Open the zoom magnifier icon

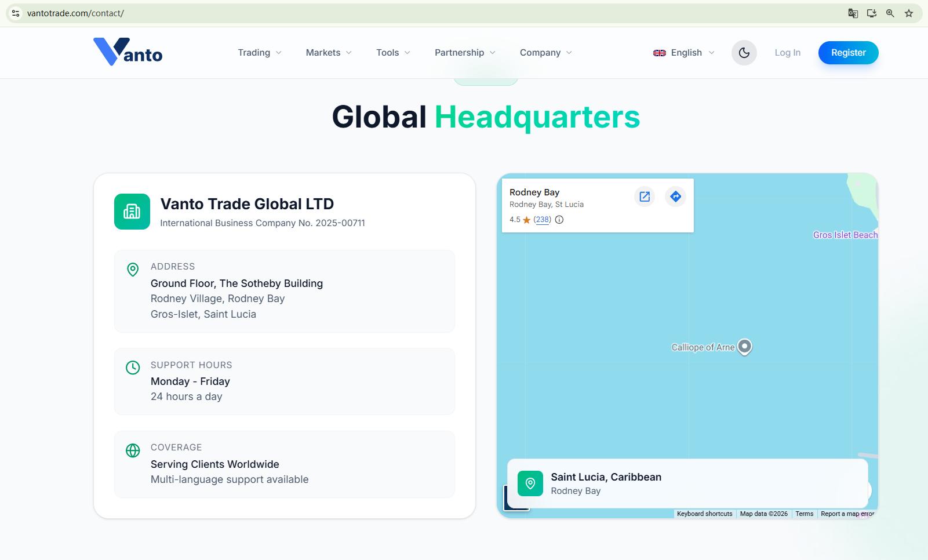[x=890, y=13]
